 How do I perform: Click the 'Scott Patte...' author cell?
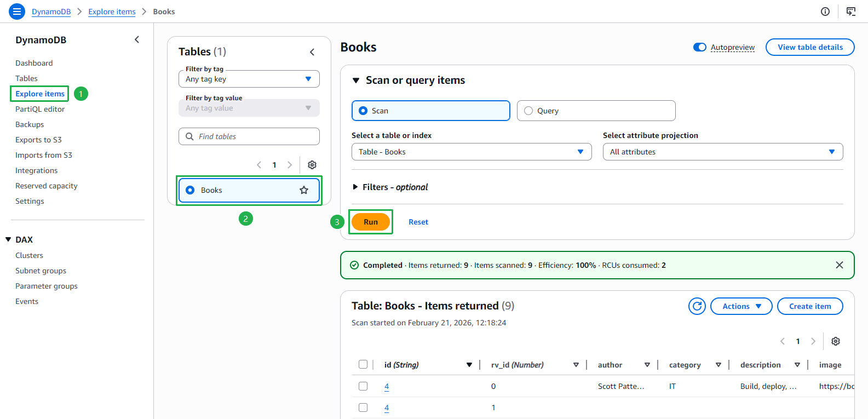click(621, 386)
